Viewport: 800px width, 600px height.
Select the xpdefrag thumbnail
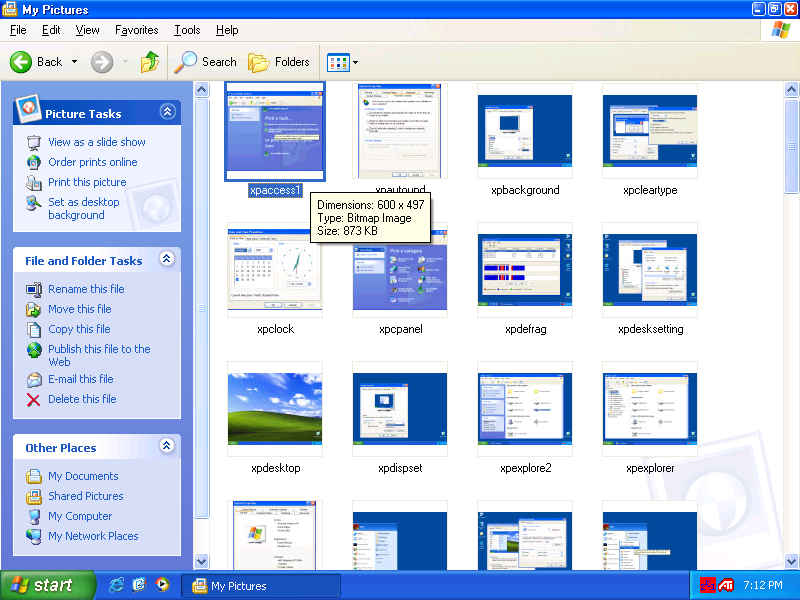point(525,270)
